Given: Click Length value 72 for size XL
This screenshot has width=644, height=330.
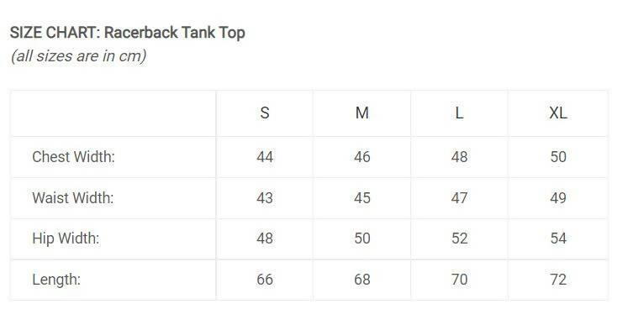Looking at the screenshot, I should tap(558, 280).
